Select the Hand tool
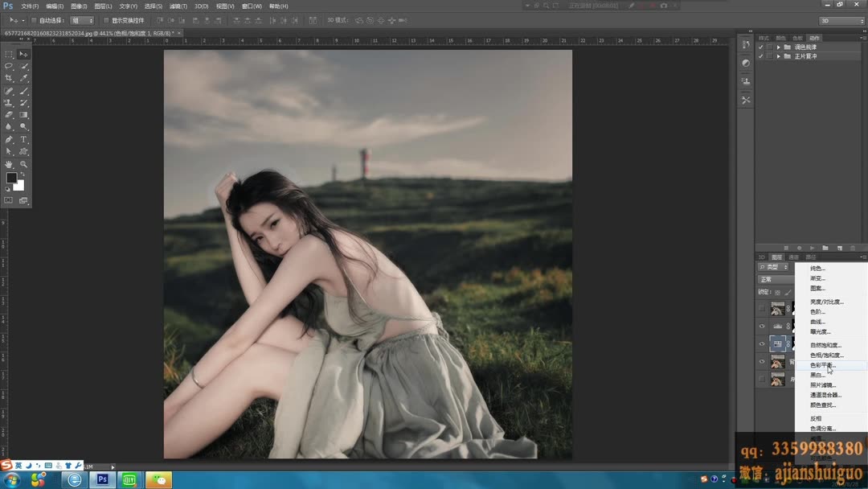 pyautogui.click(x=8, y=163)
